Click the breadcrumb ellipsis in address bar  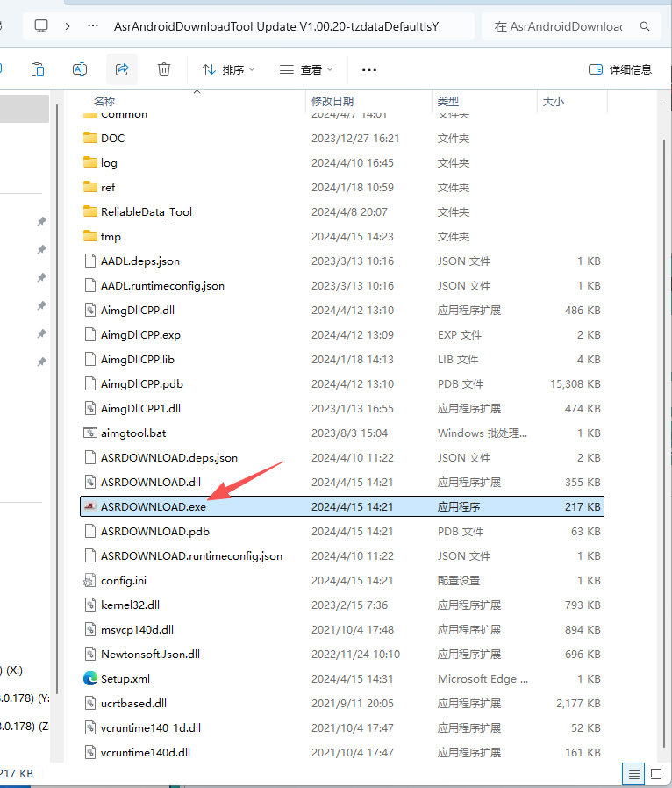click(93, 26)
